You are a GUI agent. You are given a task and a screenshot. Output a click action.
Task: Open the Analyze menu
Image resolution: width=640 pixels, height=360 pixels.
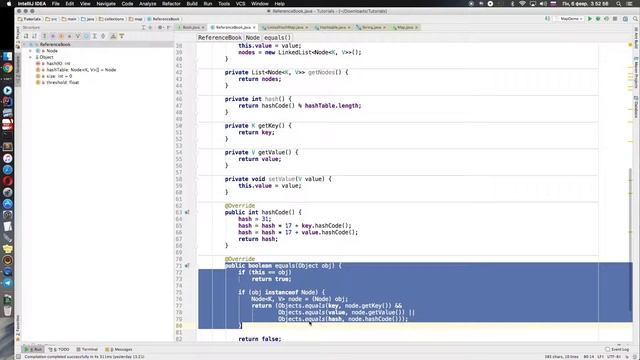pyautogui.click(x=148, y=4)
